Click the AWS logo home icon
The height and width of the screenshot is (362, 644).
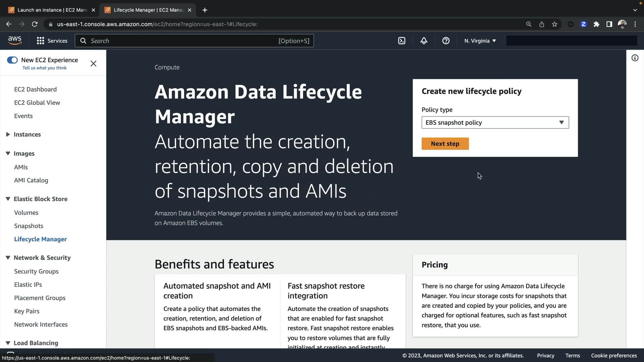[x=15, y=40]
